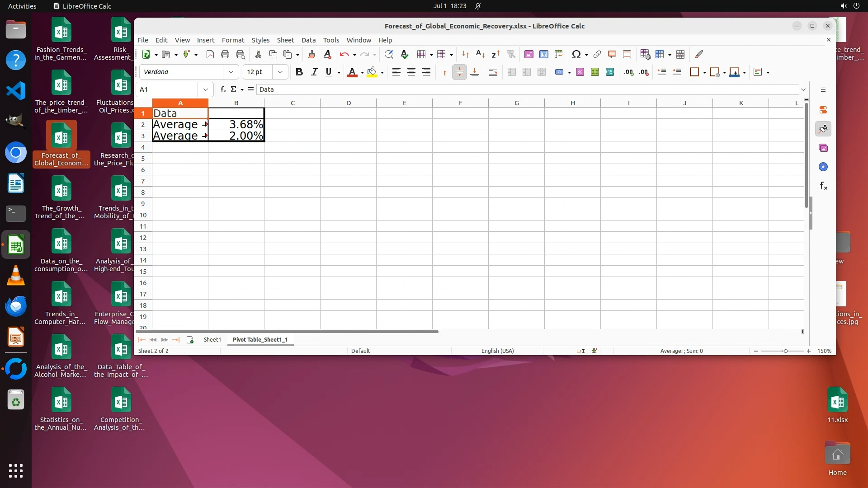868x488 pixels.
Task: Open the Function Wizard button
Action: (223, 89)
